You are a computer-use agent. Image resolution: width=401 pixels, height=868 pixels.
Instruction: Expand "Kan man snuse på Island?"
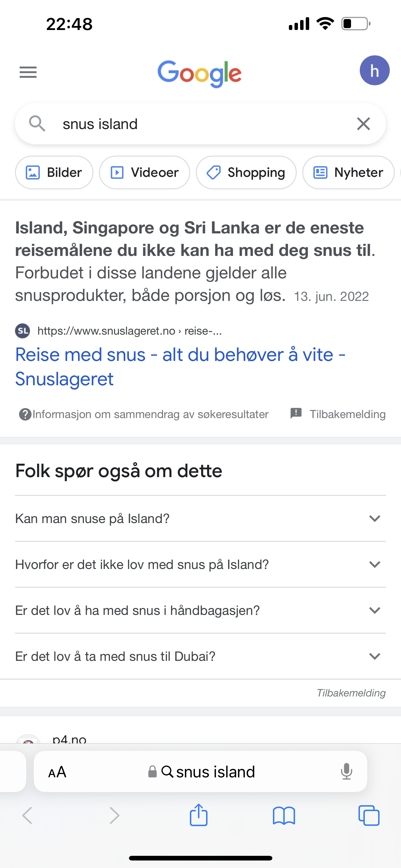[x=200, y=519]
